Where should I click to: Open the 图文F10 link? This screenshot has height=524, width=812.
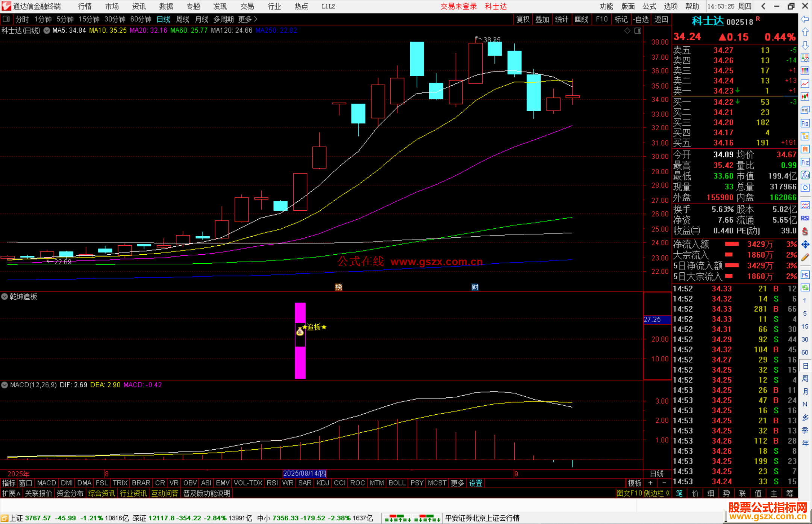coord(629,493)
